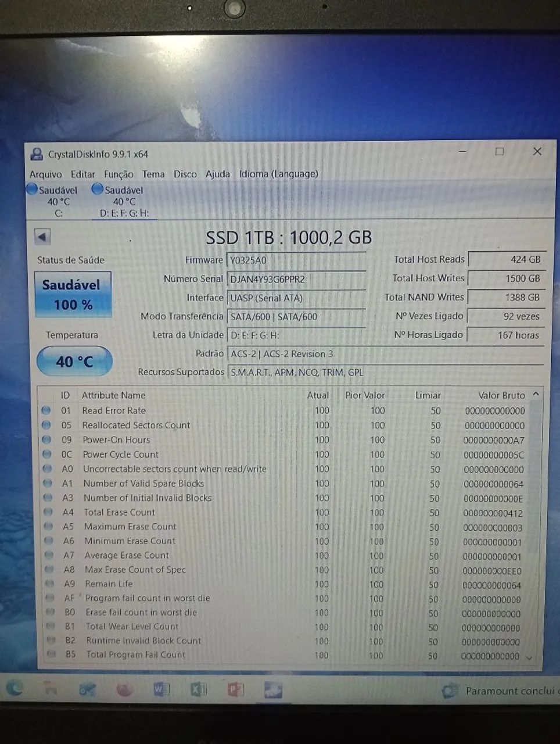560x744 pixels.
Task: Click status dot for Total Erase Count
Action: click(x=49, y=512)
